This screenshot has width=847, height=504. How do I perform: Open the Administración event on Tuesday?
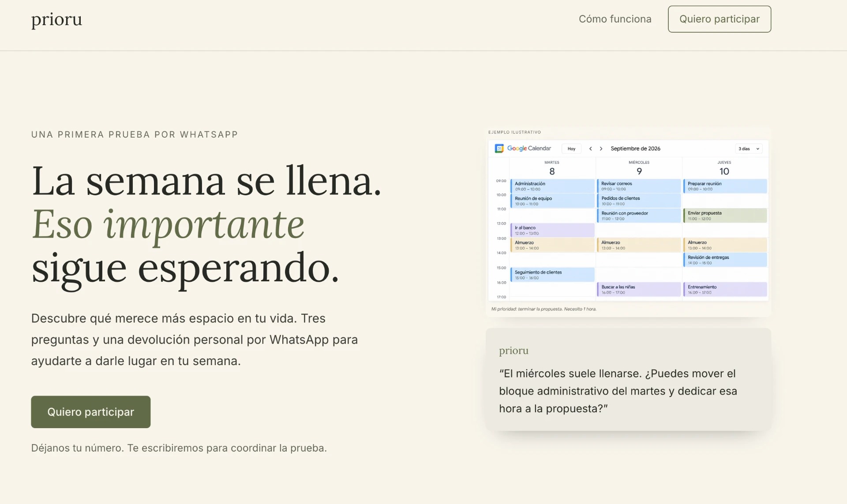(x=552, y=186)
